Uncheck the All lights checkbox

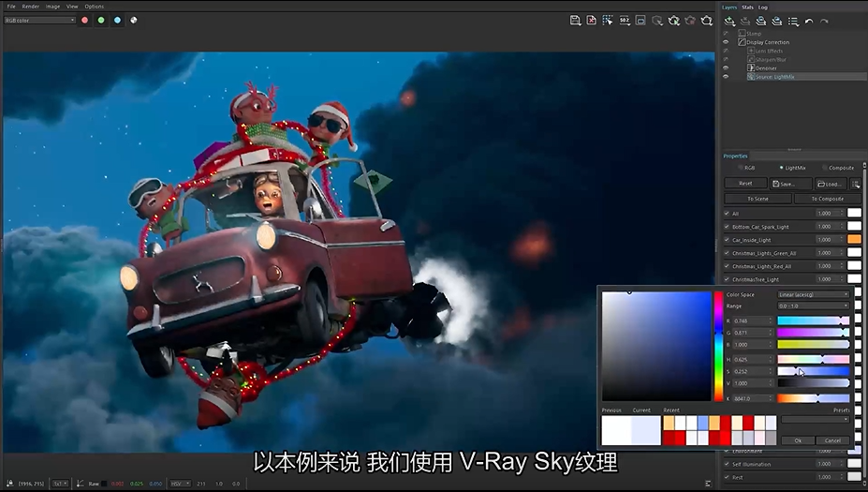coord(727,214)
